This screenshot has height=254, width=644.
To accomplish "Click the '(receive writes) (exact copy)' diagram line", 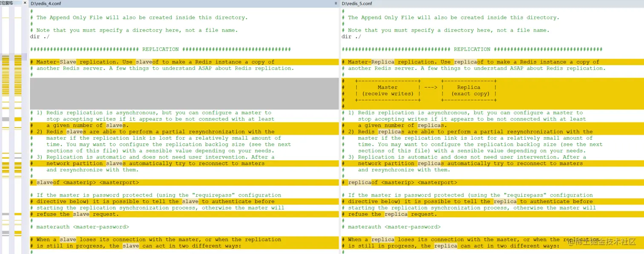I will 493,94.
